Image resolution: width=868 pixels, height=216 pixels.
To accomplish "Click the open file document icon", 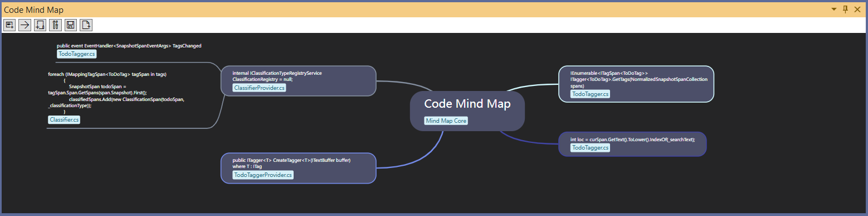I will (x=86, y=25).
